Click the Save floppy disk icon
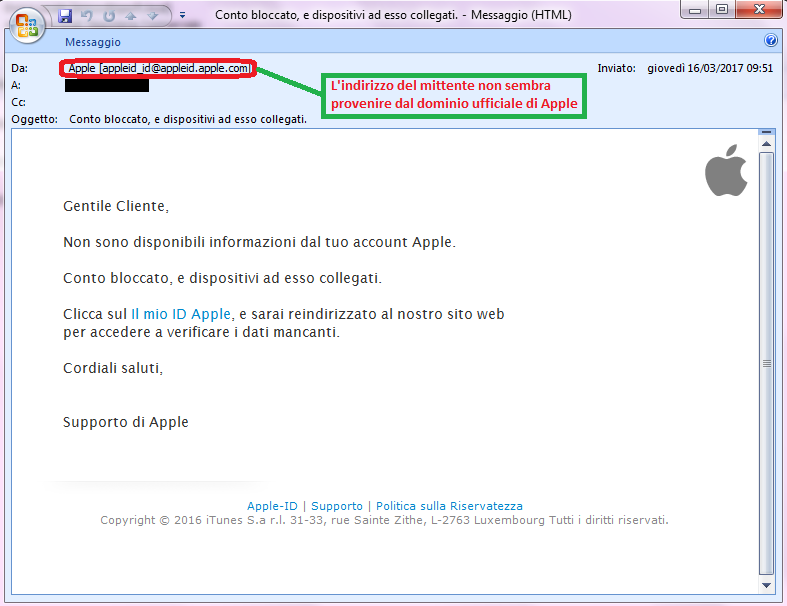The image size is (787, 606). click(65, 16)
